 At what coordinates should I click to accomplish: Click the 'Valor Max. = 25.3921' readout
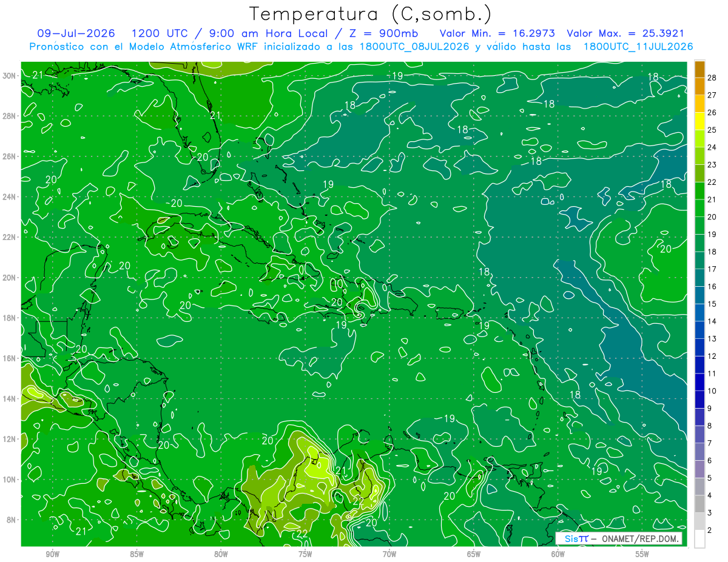625,33
